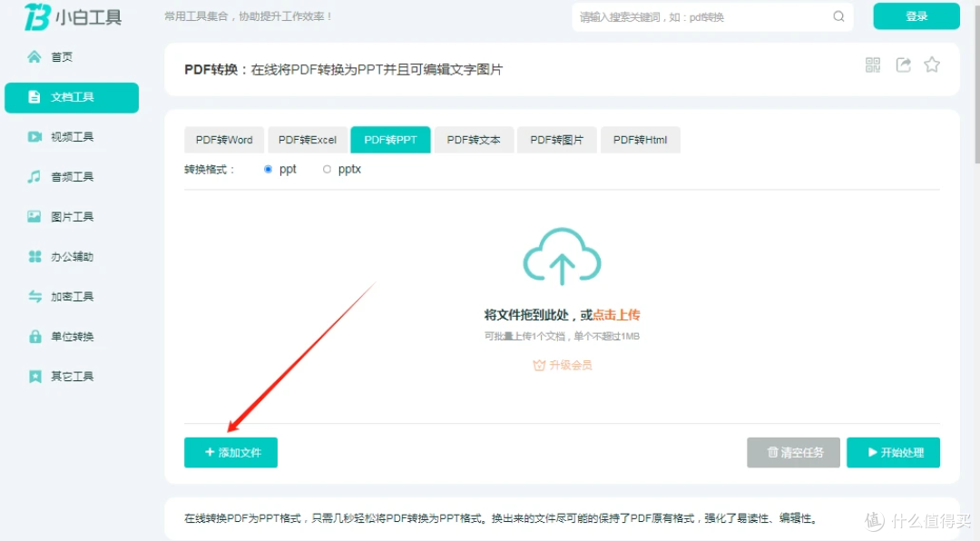Open the 其它工具 bookmark star icon
Viewport: 980px width, 541px height.
click(x=35, y=376)
